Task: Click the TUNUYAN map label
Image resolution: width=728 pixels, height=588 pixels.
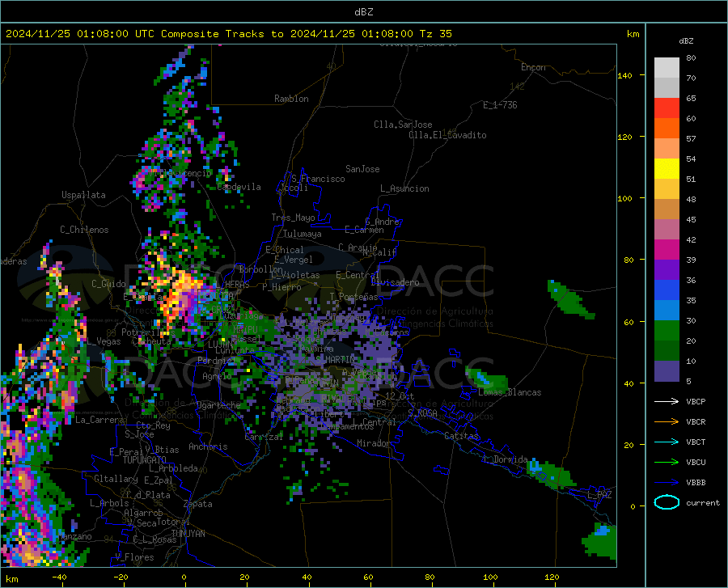Action: 188,534
